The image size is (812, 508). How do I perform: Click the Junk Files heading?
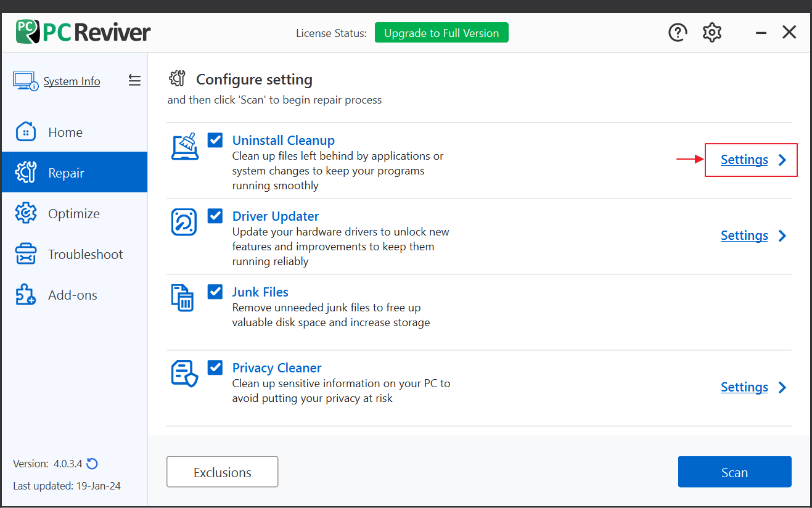[260, 292]
